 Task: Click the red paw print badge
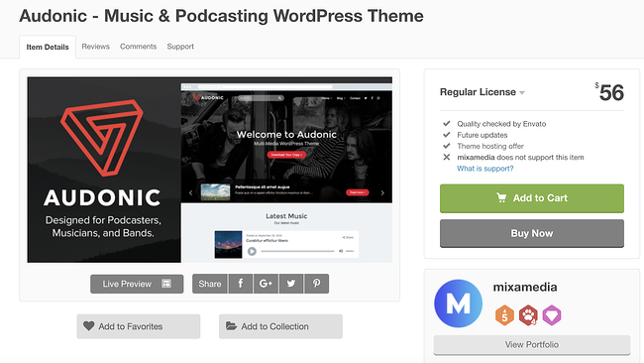click(528, 315)
